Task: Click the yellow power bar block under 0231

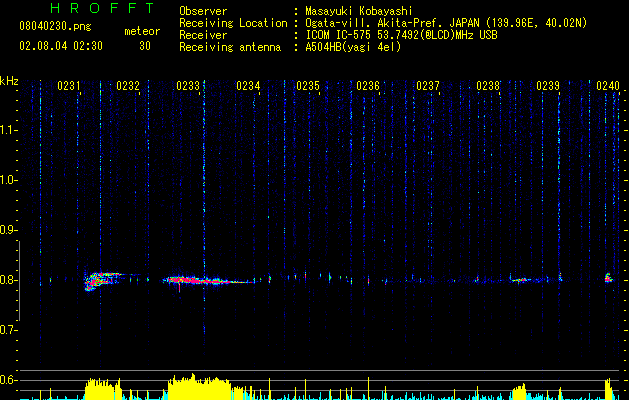Action: 103,389
